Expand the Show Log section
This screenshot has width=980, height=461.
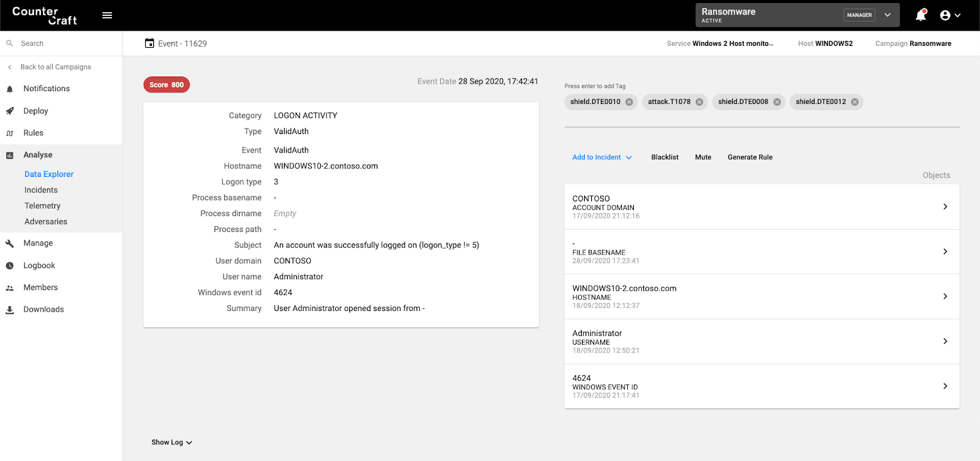pyautogui.click(x=172, y=443)
